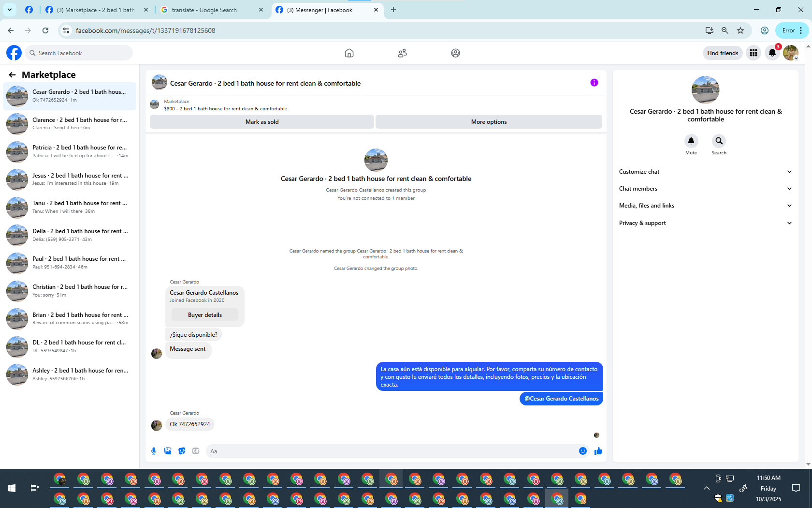Open Ashley conversation in chat list
812x508 pixels.
[x=70, y=374]
